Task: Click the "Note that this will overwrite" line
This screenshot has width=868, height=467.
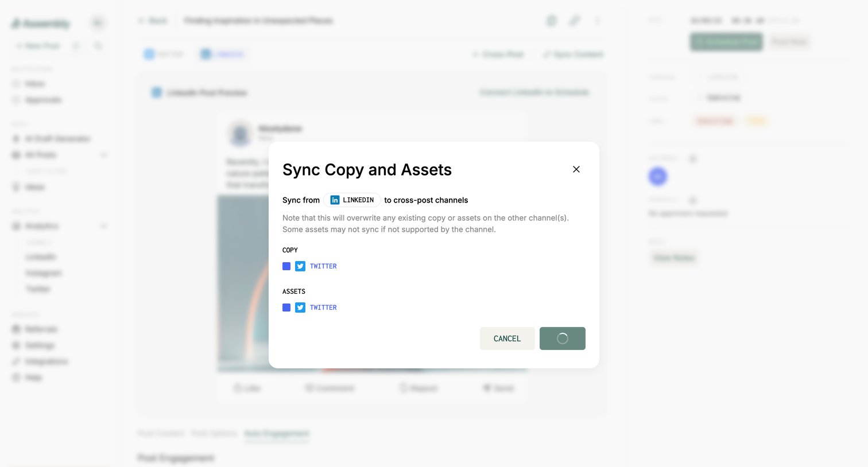Action: [x=425, y=218]
